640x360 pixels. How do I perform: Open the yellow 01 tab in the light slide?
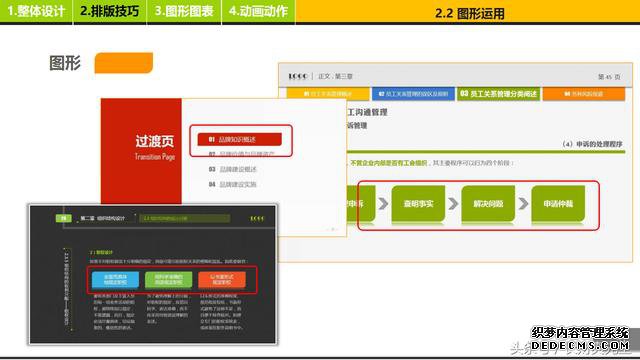point(328,94)
